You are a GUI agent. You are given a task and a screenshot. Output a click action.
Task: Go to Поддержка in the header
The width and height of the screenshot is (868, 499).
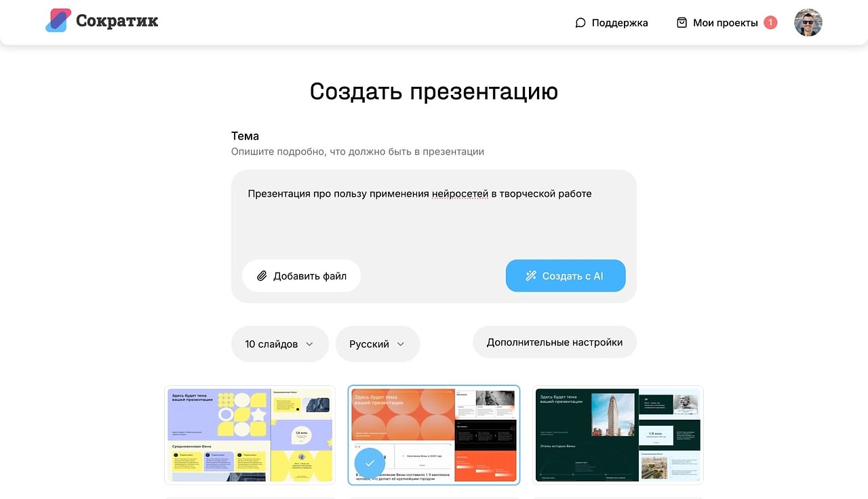click(x=619, y=23)
